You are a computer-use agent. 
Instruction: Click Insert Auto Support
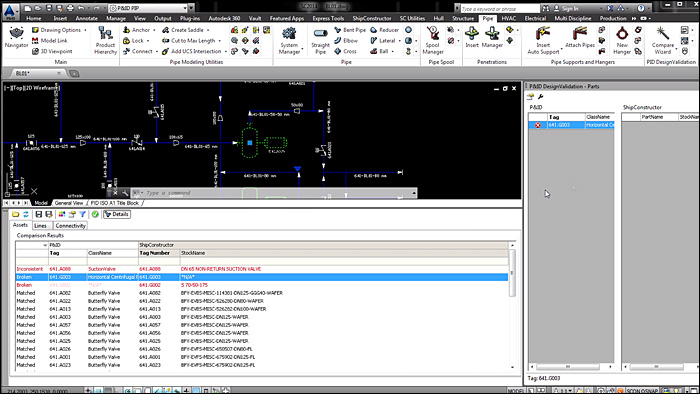(543, 40)
